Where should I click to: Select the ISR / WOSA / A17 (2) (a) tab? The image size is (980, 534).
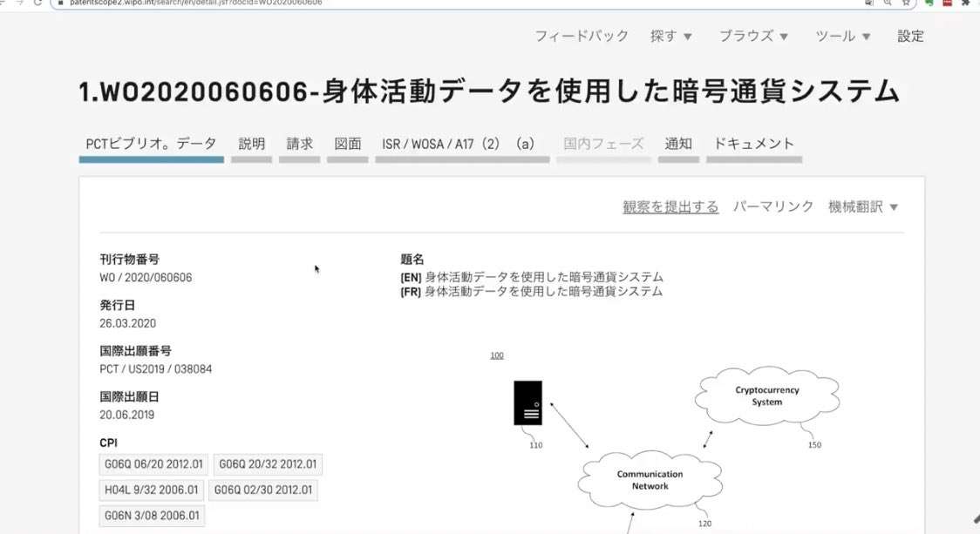(x=461, y=145)
